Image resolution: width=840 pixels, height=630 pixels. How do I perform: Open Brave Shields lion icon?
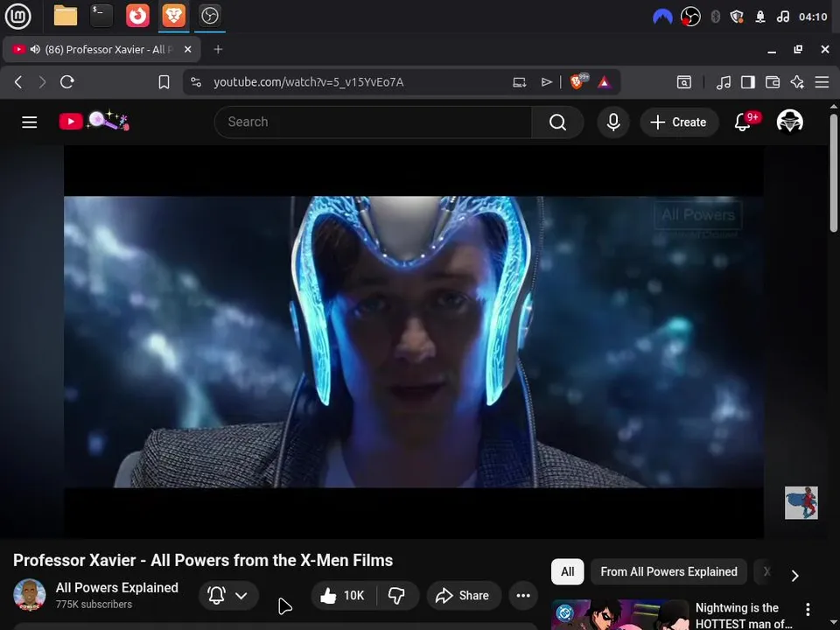(578, 81)
